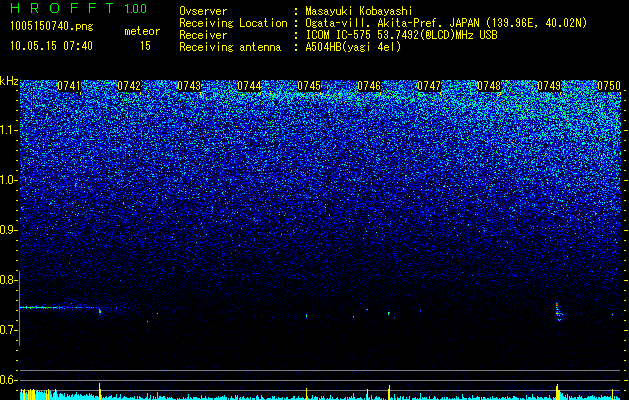The height and width of the screenshot is (400, 629).
Task: Click the 'Receiving Location' label
Action: coord(233,23)
